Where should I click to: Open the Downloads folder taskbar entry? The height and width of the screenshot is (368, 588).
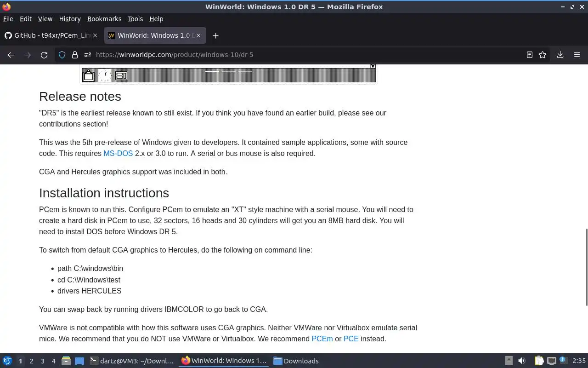(296, 361)
